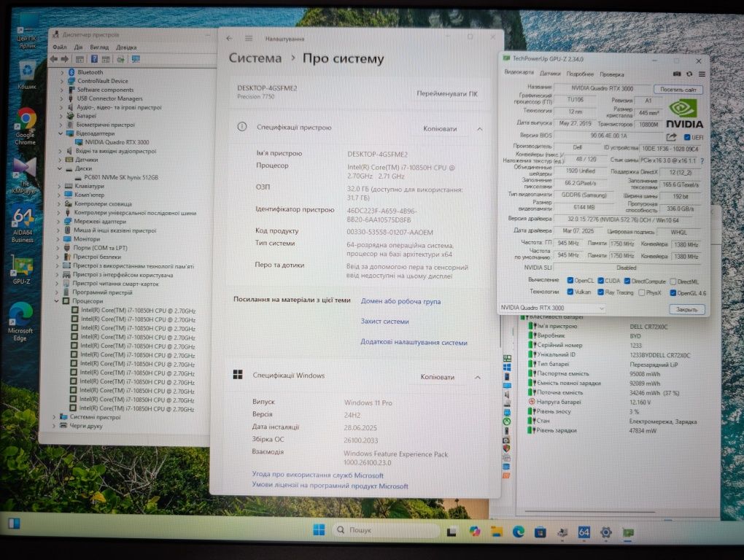Image resolution: width=744 pixels, height=560 pixels.
Task: Collapse the Процесори node
Action: click(56, 301)
